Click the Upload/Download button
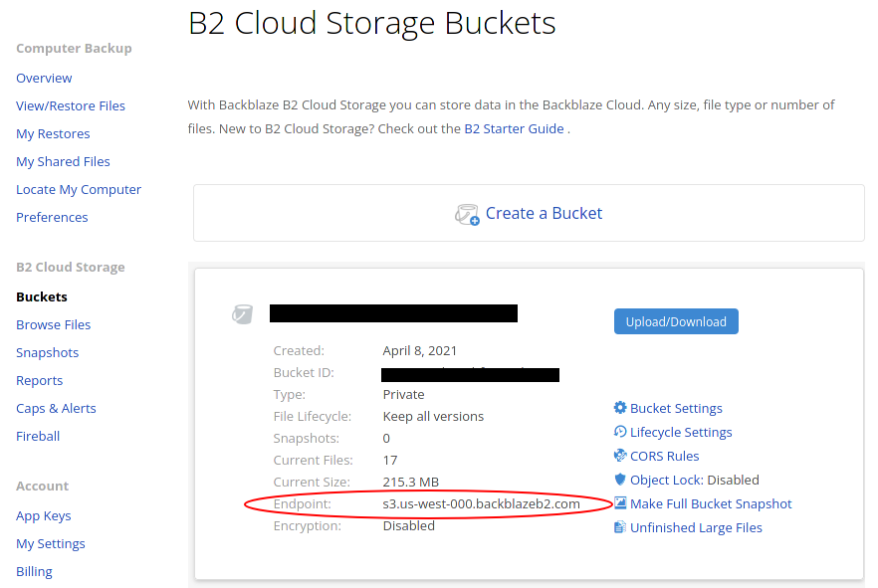The image size is (878, 588). point(676,321)
